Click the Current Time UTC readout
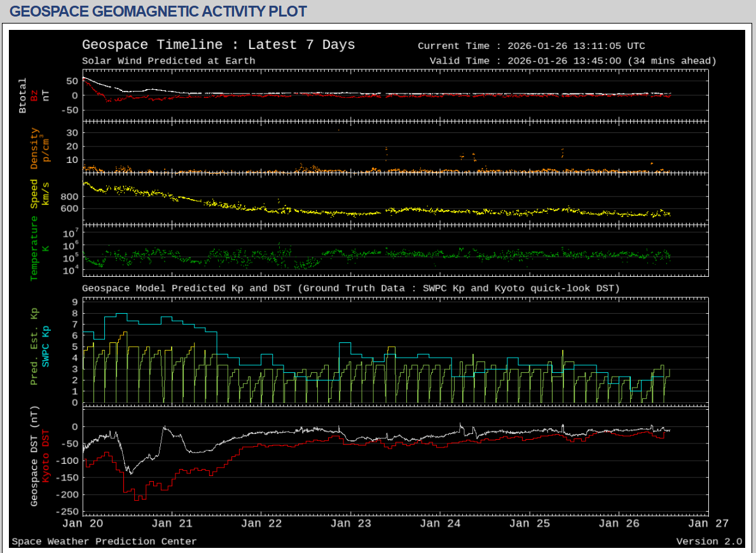Screen dimensions: 756x553 [x=531, y=46]
